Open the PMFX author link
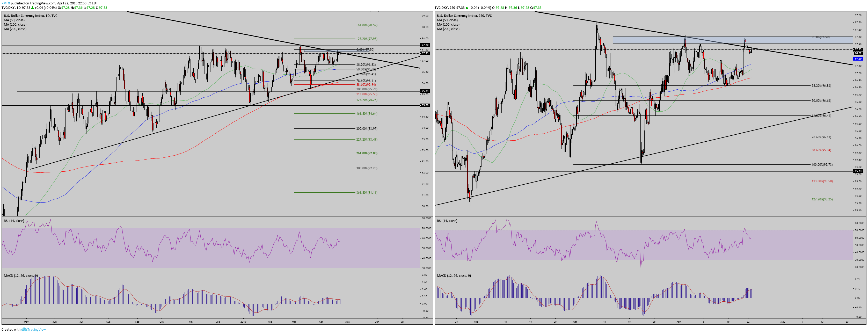Viewport: 868px width, 334px height. [x=6, y=3]
